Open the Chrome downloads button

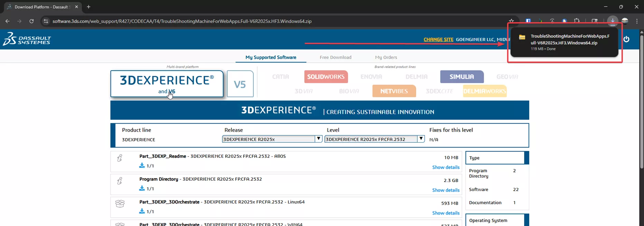pyautogui.click(x=613, y=21)
